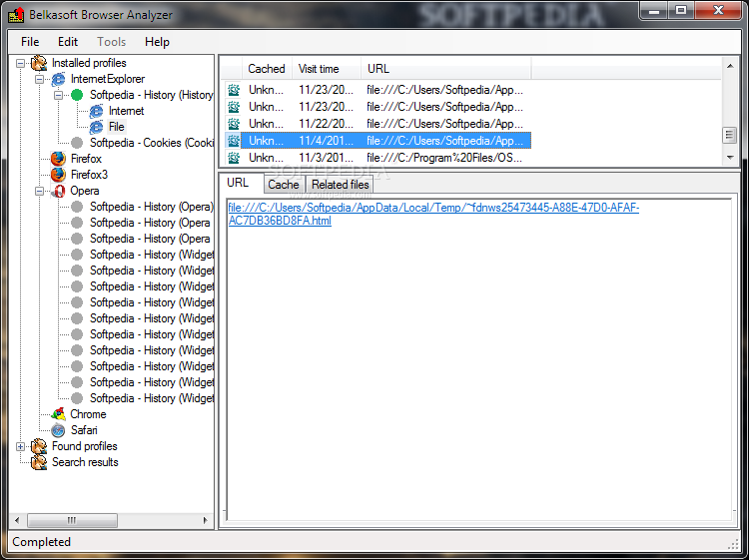Select the Chrome tree item

[88, 414]
